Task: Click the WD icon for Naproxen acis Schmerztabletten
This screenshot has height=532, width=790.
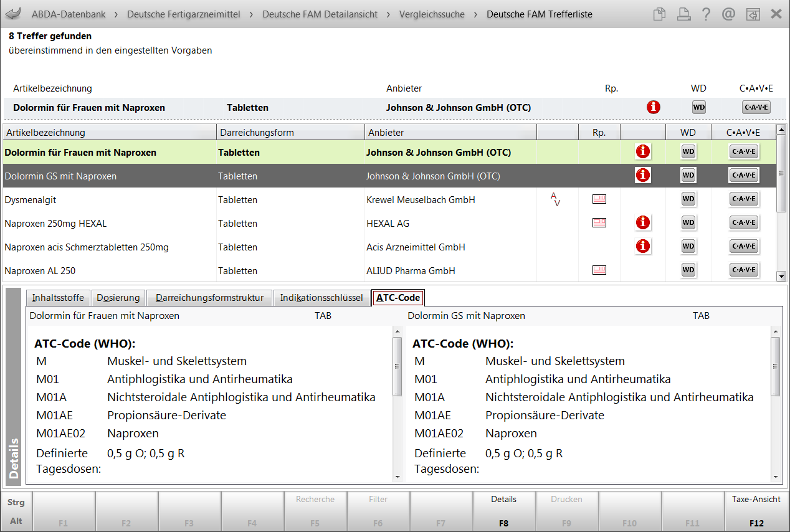Action: [x=688, y=246]
